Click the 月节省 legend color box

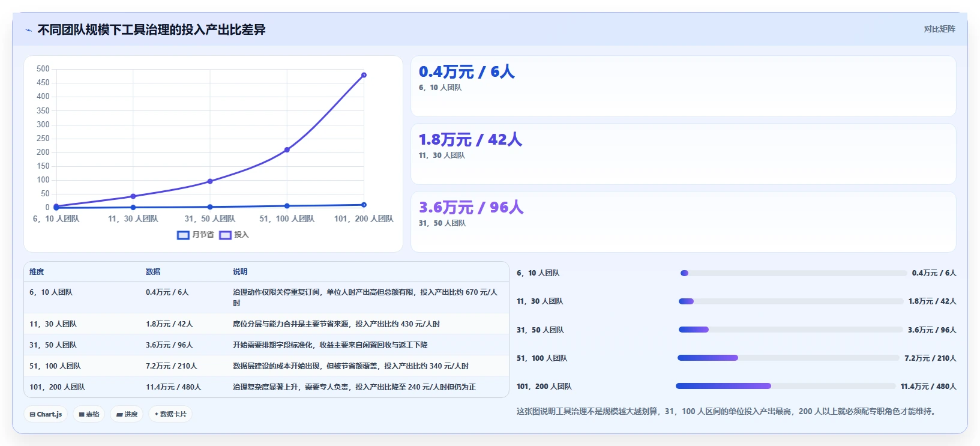pyautogui.click(x=183, y=235)
